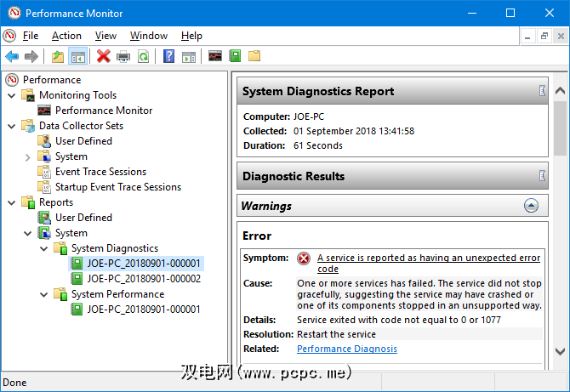The height and width of the screenshot is (392, 570).
Task: Click the Up One Level folder icon
Action: [x=58, y=56]
